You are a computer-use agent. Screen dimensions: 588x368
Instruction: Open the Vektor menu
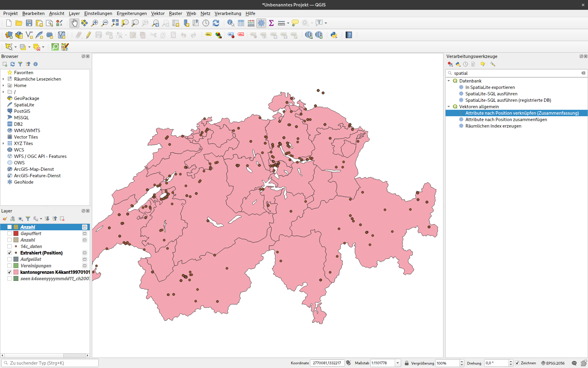pos(158,13)
